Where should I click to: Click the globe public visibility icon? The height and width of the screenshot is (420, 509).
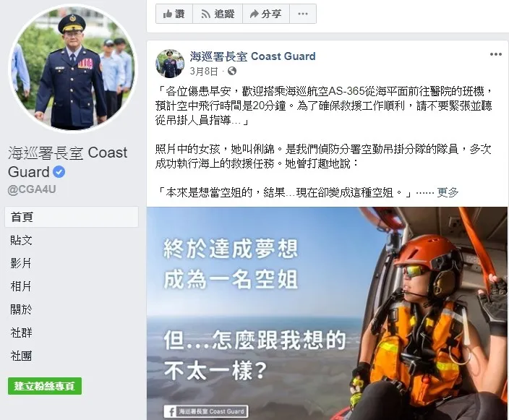(x=232, y=71)
